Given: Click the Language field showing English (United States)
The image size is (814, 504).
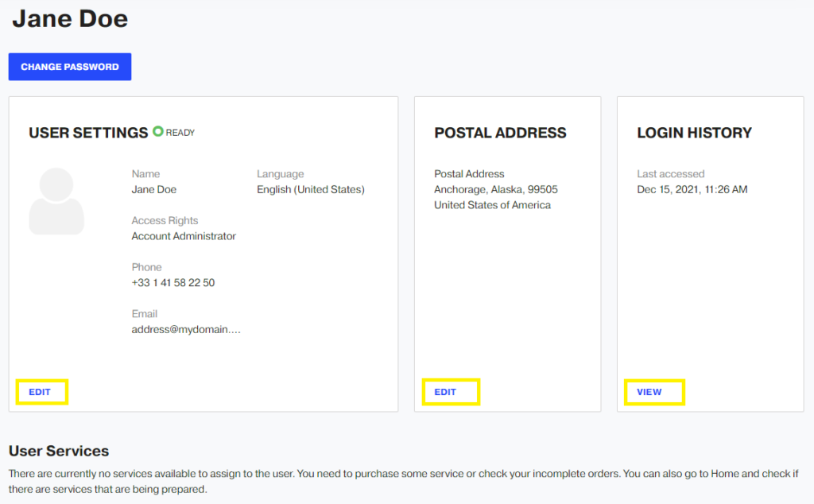Looking at the screenshot, I should tap(310, 189).
